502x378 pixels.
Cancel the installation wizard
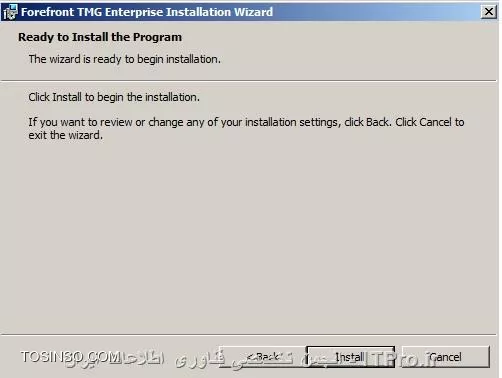click(445, 357)
